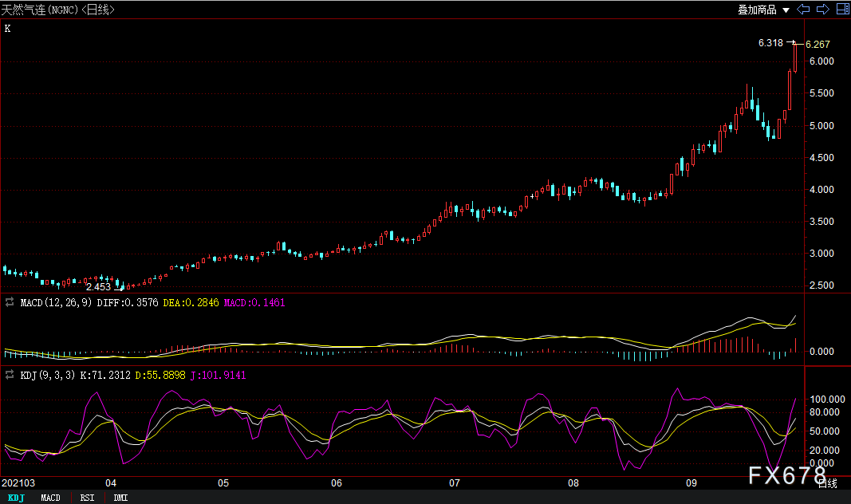Open the panel layout icon at top right
The width and height of the screenshot is (851, 504).
(843, 10)
